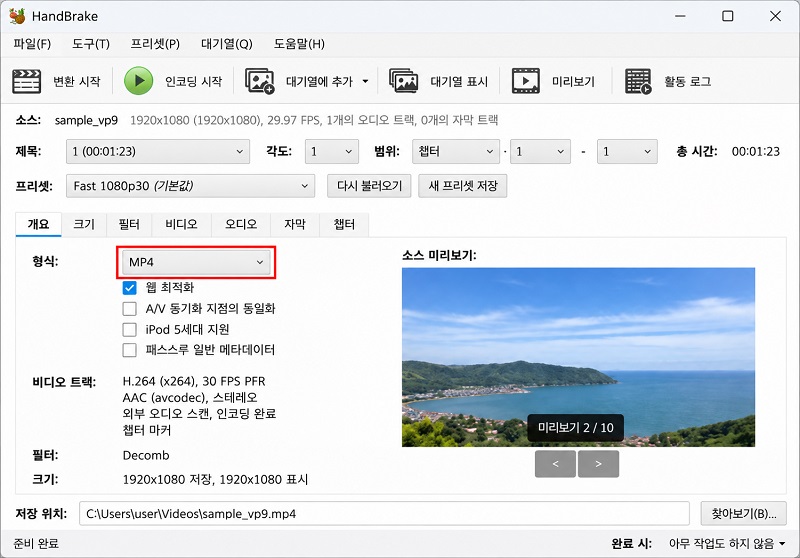Open the 프리셋(P) menu

155,44
